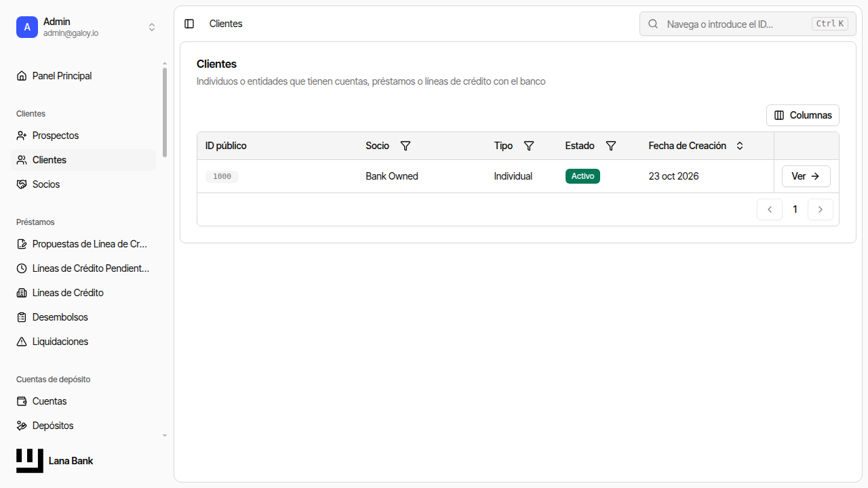Focus the ID search input field
The height and width of the screenshot is (488, 868).
tap(747, 24)
